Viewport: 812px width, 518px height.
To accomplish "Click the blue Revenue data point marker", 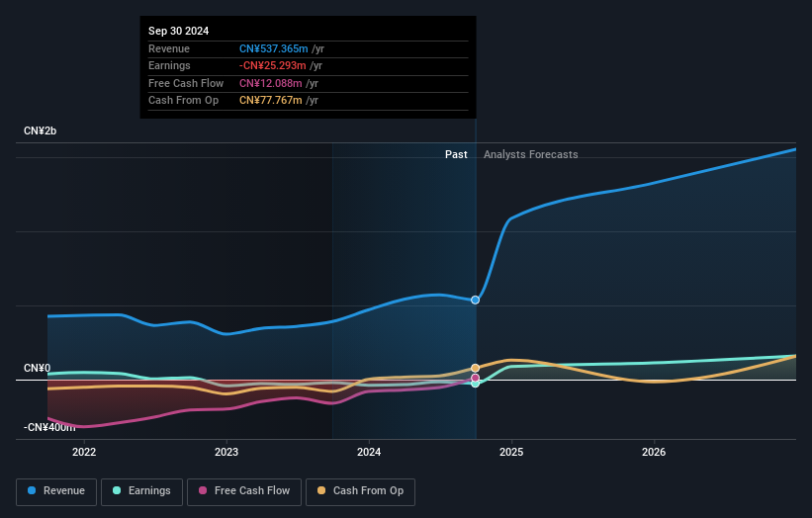I will pos(475,300).
